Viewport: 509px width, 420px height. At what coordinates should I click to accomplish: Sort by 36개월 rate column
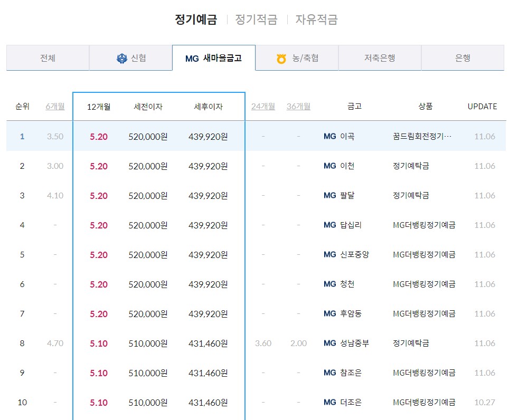coord(299,107)
